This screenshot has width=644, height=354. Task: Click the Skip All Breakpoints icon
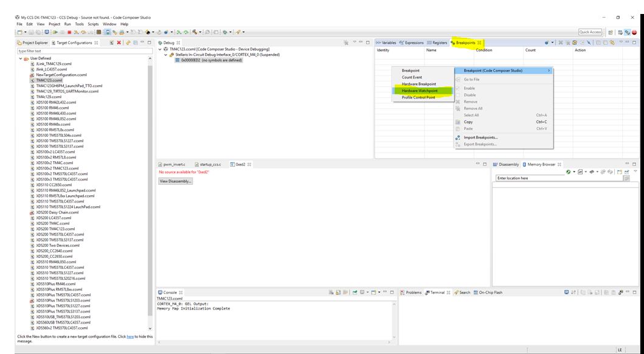pos(589,43)
